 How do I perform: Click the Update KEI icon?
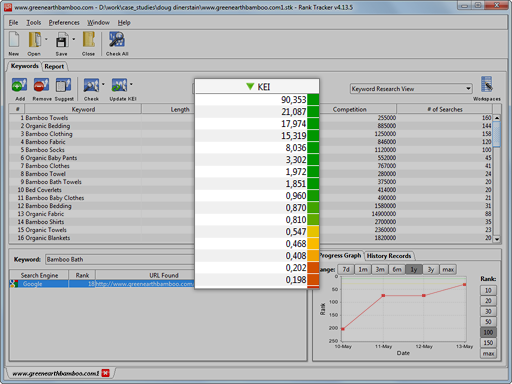[119, 85]
